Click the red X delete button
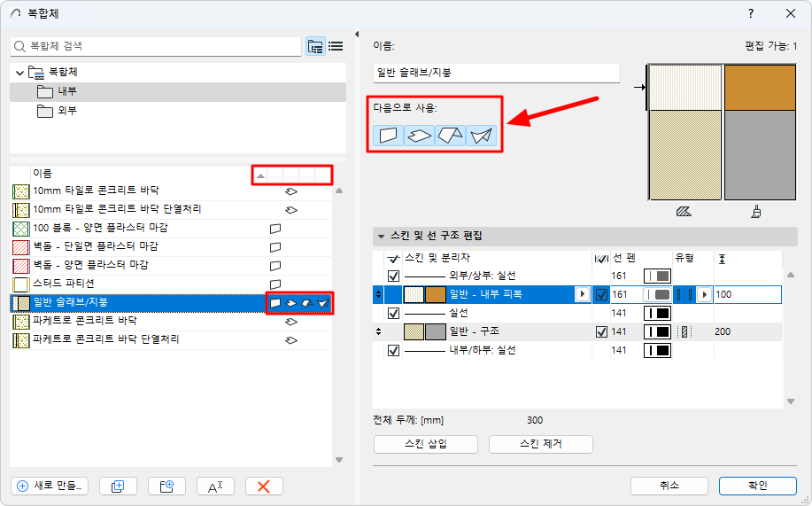The height and width of the screenshot is (506, 812). [x=264, y=487]
